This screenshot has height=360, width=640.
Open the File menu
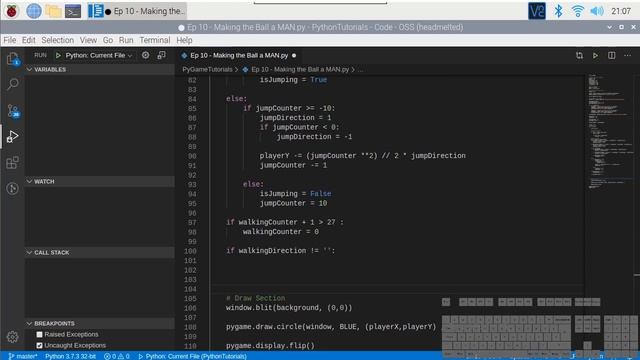coord(9,40)
